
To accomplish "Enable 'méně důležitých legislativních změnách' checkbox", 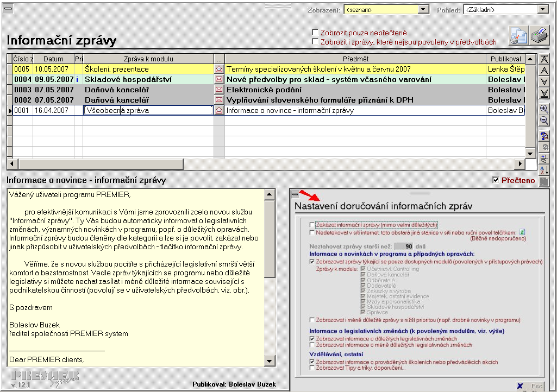I will point(312,345).
